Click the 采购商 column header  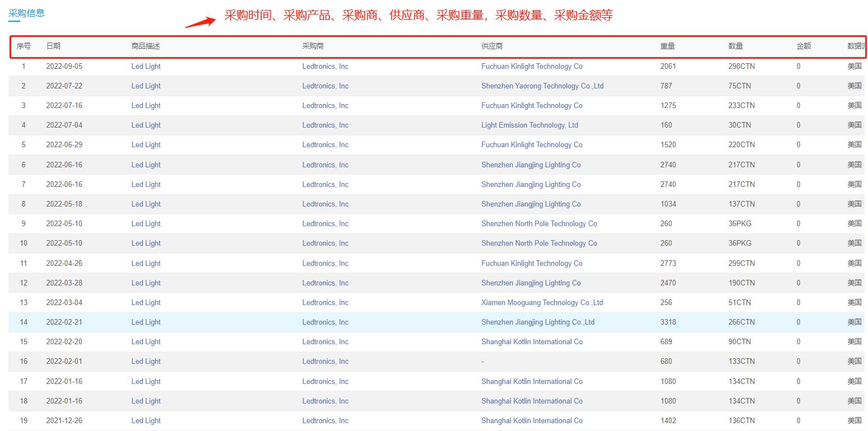click(313, 46)
